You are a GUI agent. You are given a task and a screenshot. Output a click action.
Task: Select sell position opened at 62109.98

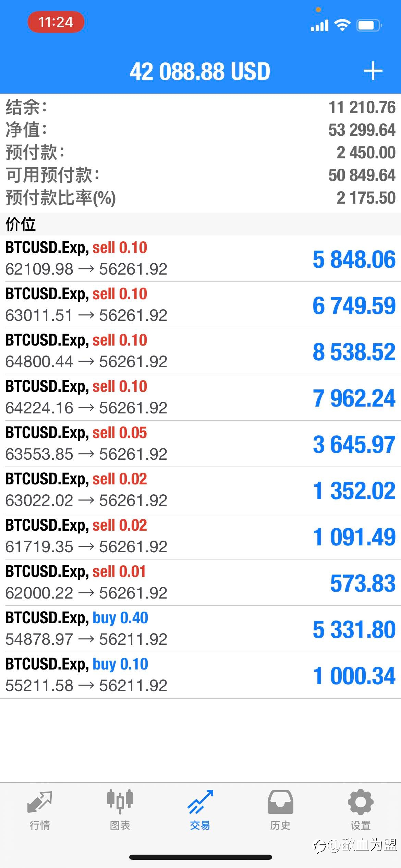point(200,258)
